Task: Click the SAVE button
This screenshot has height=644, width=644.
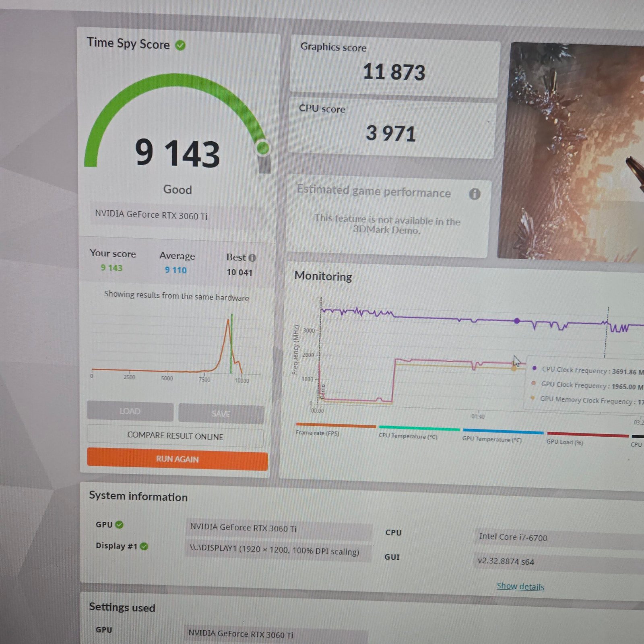Action: [x=221, y=414]
